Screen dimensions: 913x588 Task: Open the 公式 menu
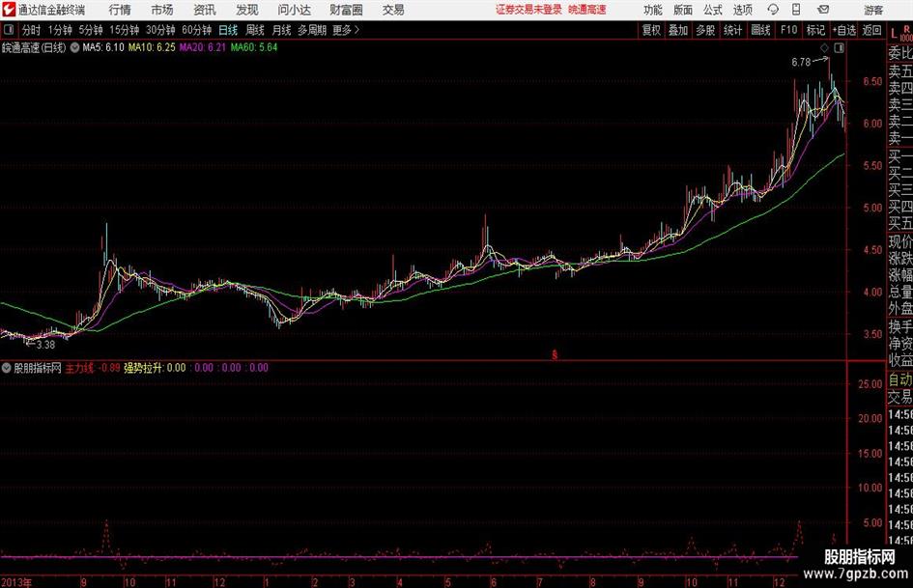713,10
